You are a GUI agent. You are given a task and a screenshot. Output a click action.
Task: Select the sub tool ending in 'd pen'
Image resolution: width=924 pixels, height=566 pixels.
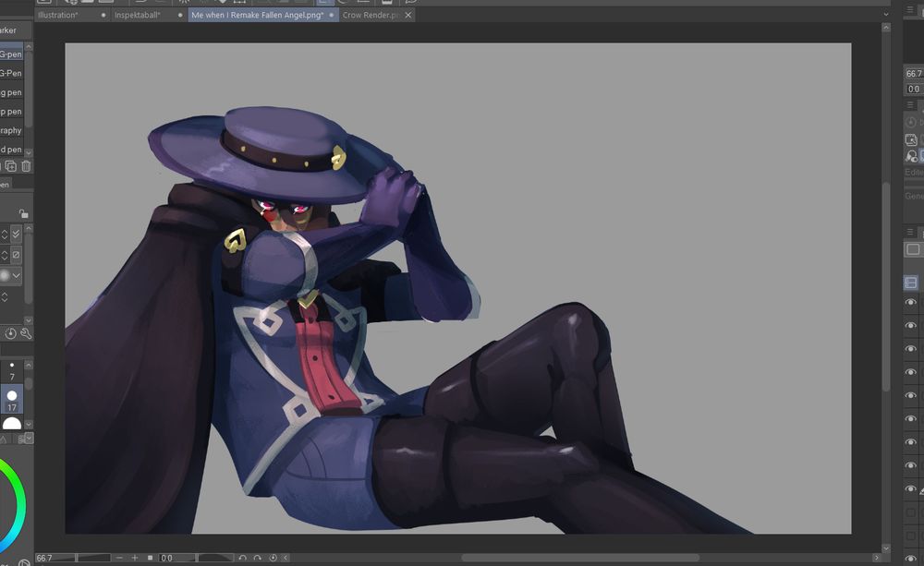11,149
